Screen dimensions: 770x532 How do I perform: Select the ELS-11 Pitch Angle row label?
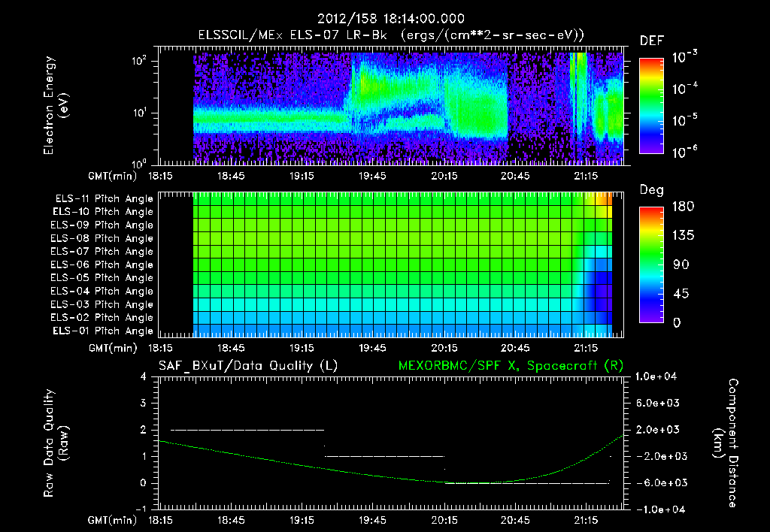pos(104,199)
